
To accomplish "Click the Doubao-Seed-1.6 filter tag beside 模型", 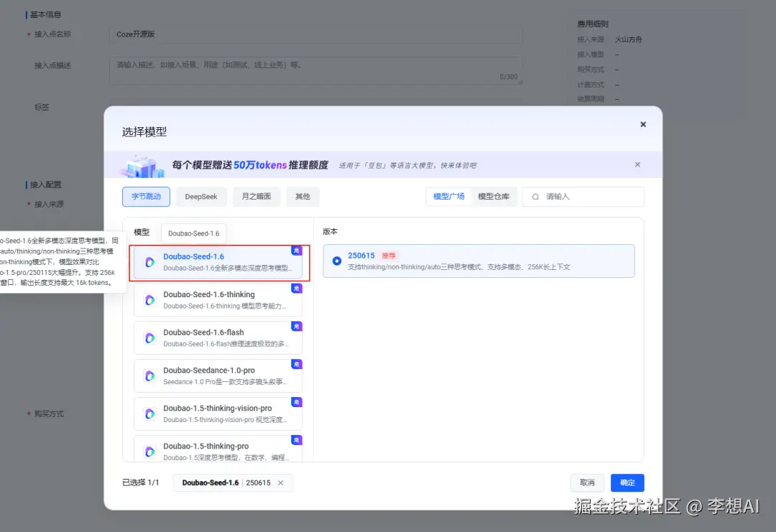I will (193, 233).
